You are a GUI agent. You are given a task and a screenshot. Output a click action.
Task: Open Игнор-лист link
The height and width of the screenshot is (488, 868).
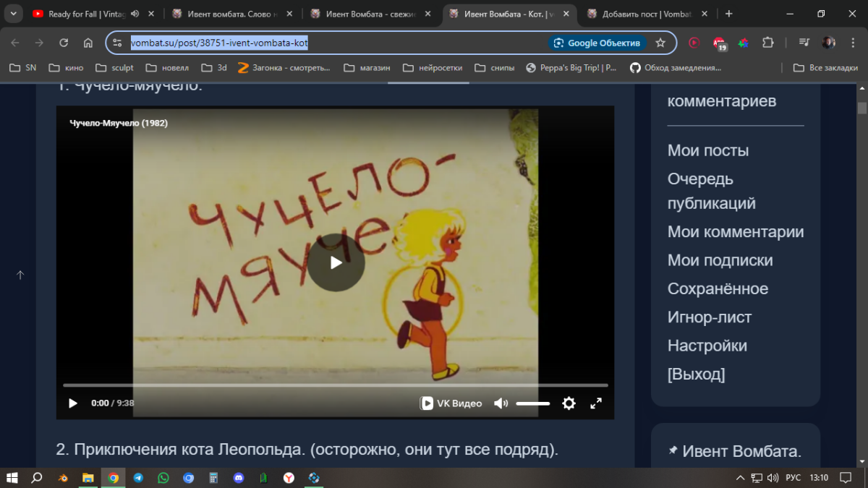[x=710, y=317]
